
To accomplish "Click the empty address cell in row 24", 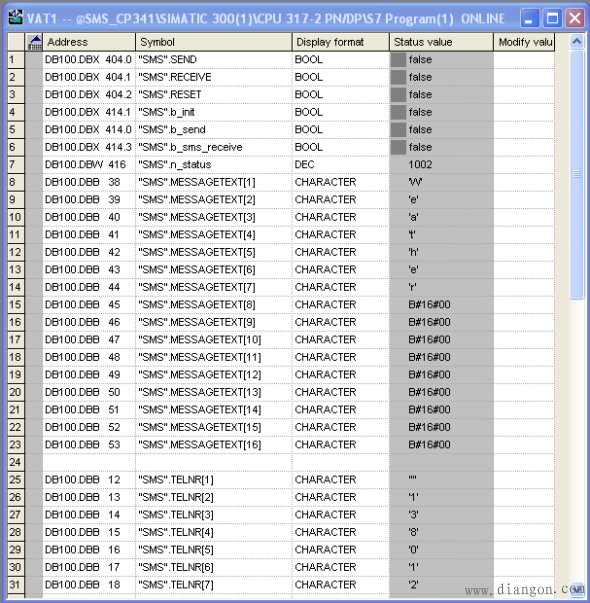I will [x=89, y=462].
